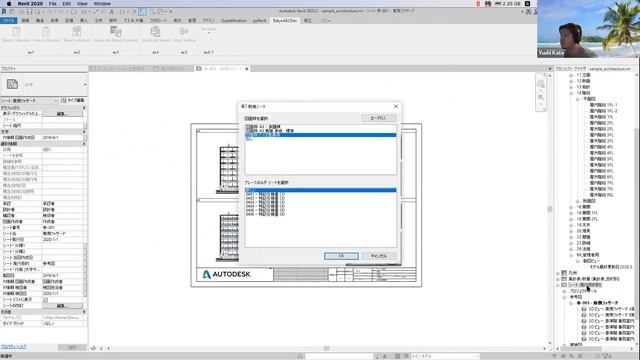
Task: Click the zoom icon in navigation bar
Action: 541,98
